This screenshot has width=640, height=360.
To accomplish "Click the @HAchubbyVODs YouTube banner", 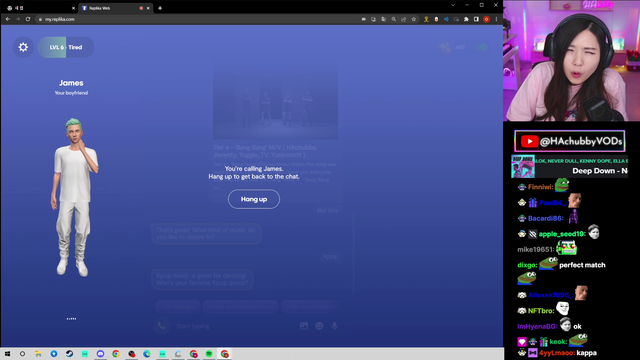I will (x=570, y=141).
